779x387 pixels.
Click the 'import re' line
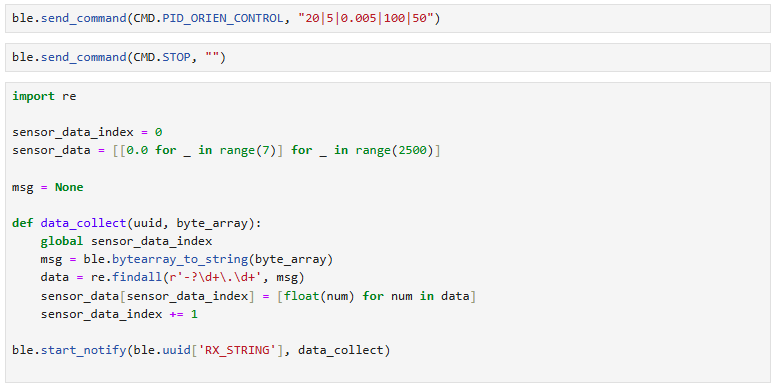point(44,96)
